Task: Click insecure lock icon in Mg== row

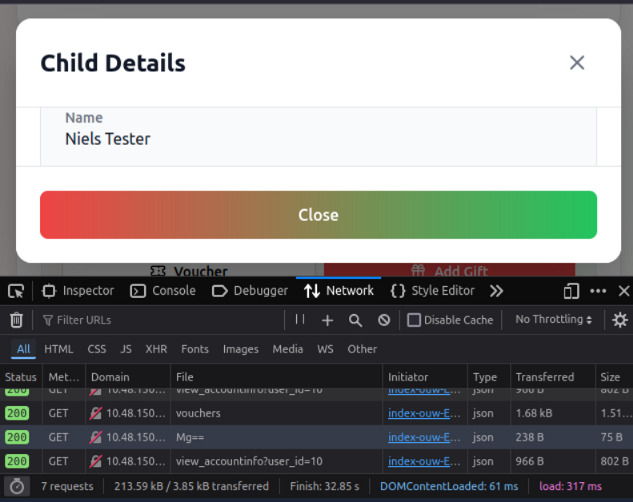Action: [x=96, y=437]
